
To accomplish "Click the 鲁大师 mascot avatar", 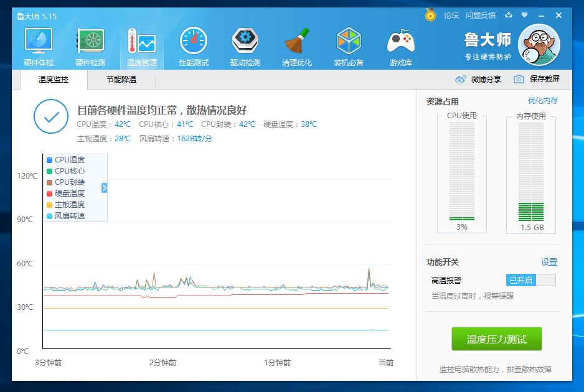I will tap(539, 44).
